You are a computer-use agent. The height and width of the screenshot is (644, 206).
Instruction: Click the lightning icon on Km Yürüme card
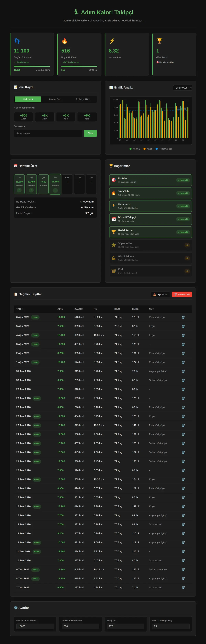tap(112, 41)
